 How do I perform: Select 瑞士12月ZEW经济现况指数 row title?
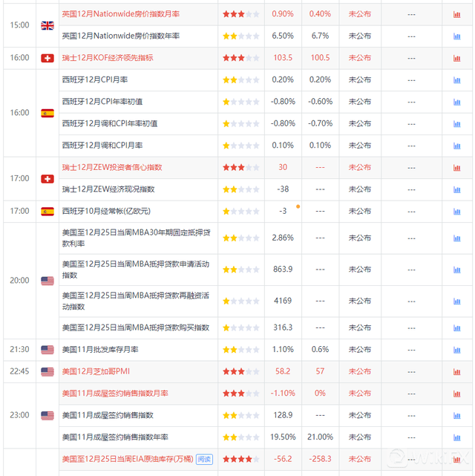tap(108, 189)
